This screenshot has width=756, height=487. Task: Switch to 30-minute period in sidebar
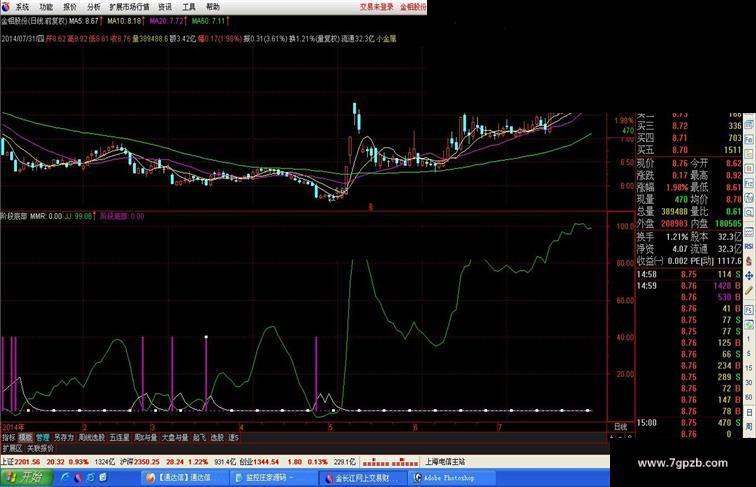click(x=749, y=382)
